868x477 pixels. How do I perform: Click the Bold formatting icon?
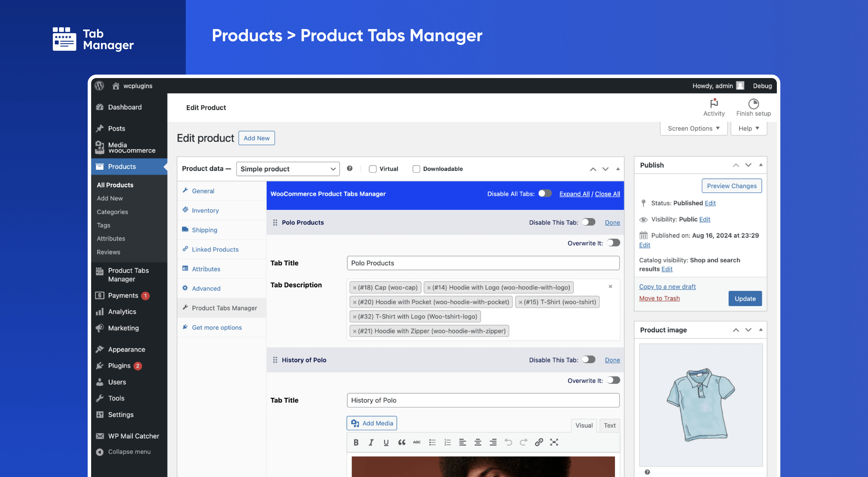pos(356,442)
